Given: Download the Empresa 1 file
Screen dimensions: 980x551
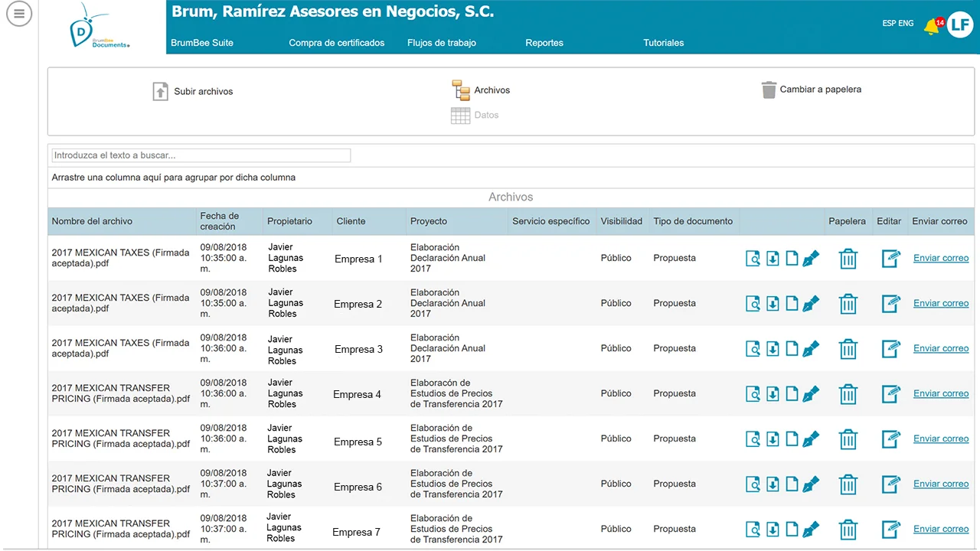Looking at the screenshot, I should click(773, 259).
